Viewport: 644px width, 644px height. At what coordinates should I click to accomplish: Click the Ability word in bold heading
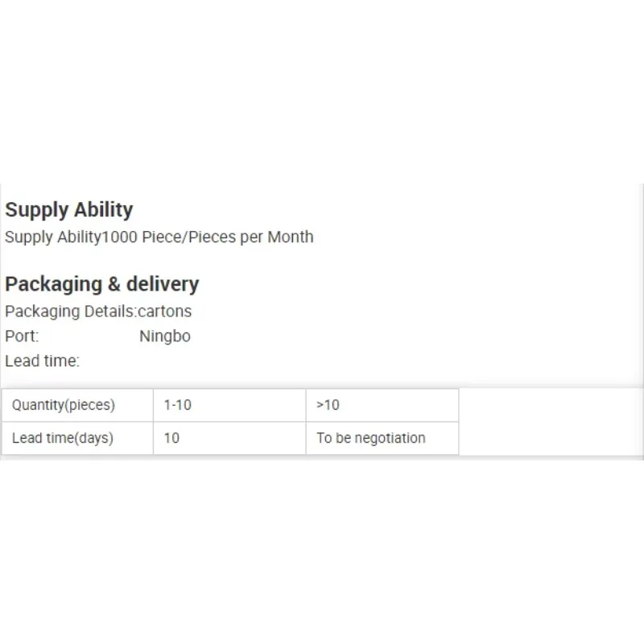(x=104, y=210)
